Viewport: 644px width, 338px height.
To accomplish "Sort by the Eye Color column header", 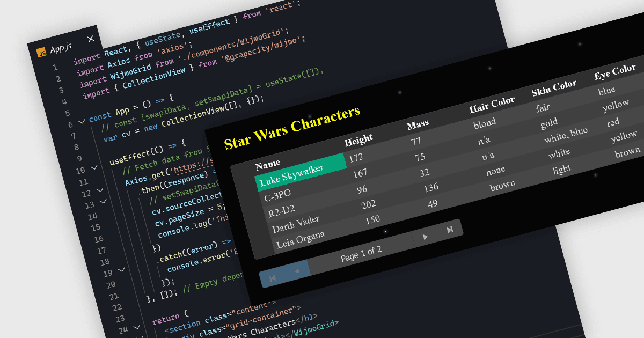I will tap(615, 72).
